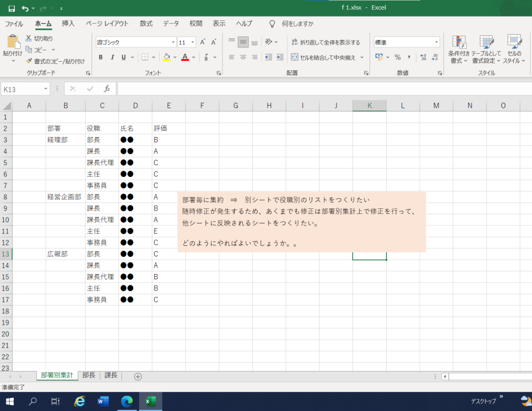Open the 課長 sheet tab
This screenshot has height=411, width=532.
coord(111,375)
